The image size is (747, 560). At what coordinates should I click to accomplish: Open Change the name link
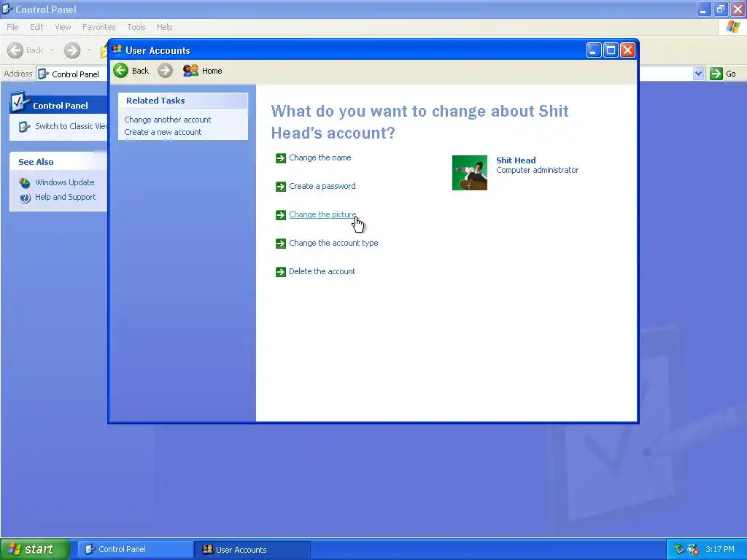coord(320,157)
